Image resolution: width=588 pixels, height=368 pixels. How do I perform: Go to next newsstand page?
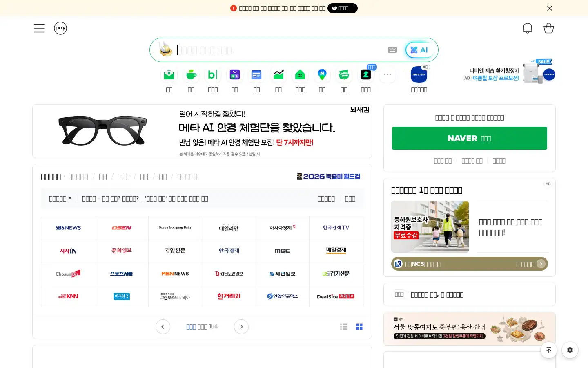pyautogui.click(x=241, y=327)
